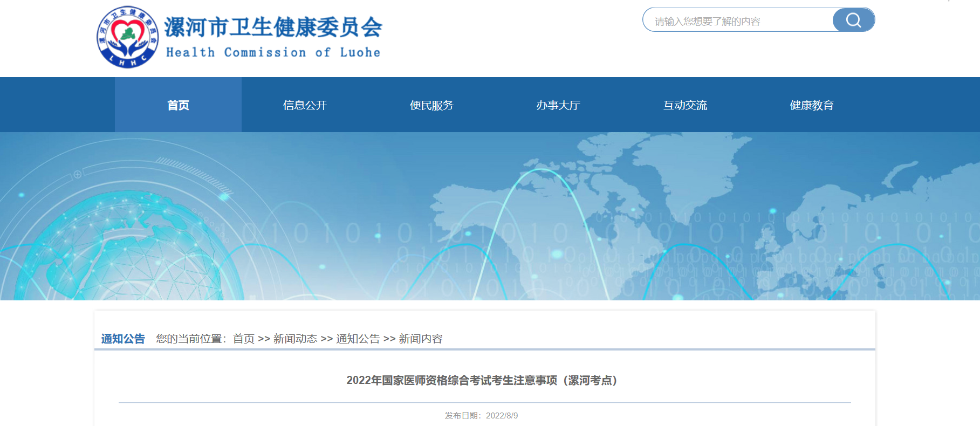Image resolution: width=980 pixels, height=426 pixels.
Task: Click the world map banner image
Action: point(490,216)
